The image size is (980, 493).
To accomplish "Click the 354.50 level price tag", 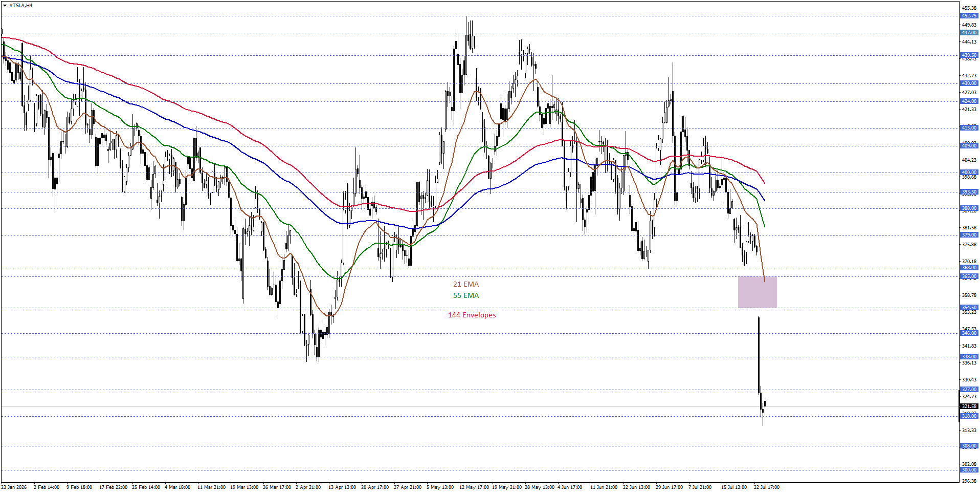I will coord(969,308).
